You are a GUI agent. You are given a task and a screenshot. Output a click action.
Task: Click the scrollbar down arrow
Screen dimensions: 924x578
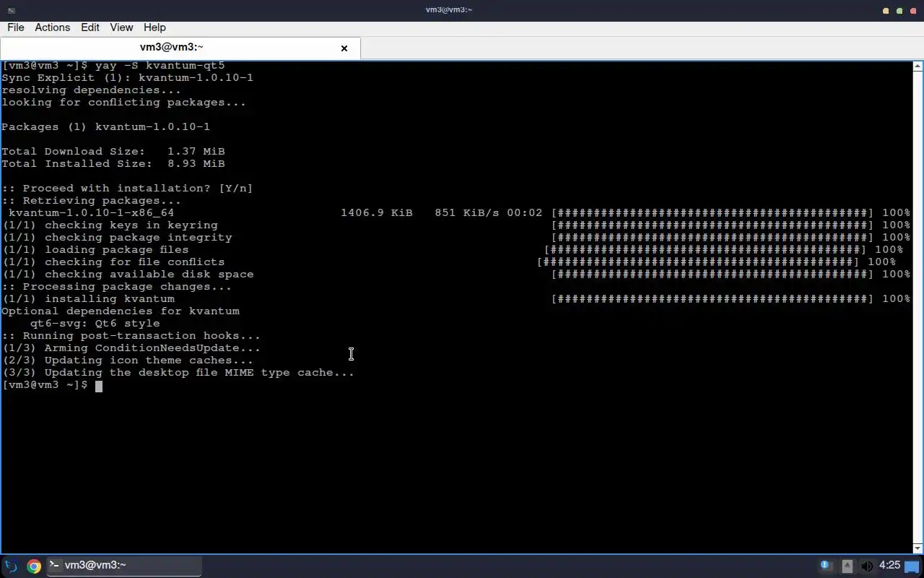point(918,548)
